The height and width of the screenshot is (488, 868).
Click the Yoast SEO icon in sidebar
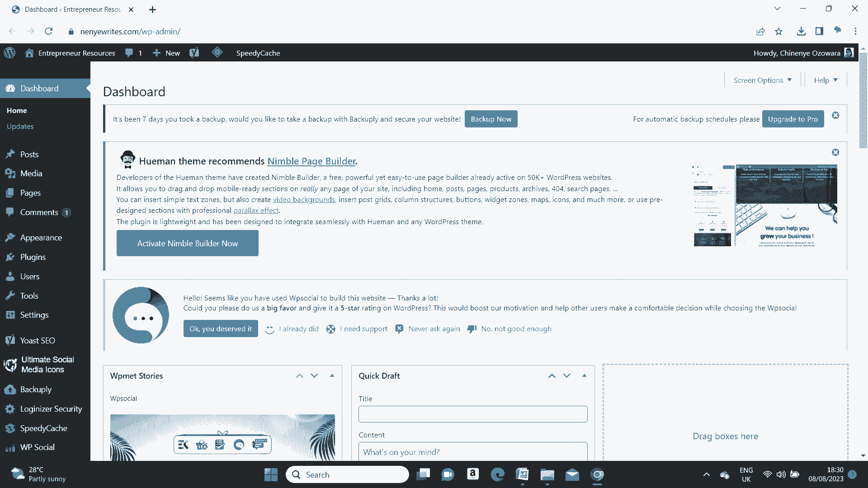click(x=10, y=340)
